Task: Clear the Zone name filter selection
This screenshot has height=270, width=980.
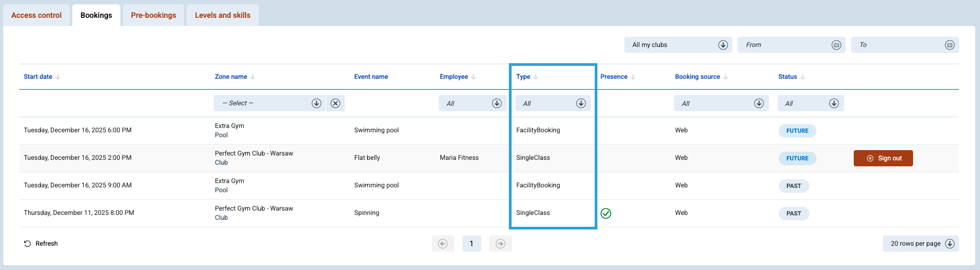Action: pos(335,103)
